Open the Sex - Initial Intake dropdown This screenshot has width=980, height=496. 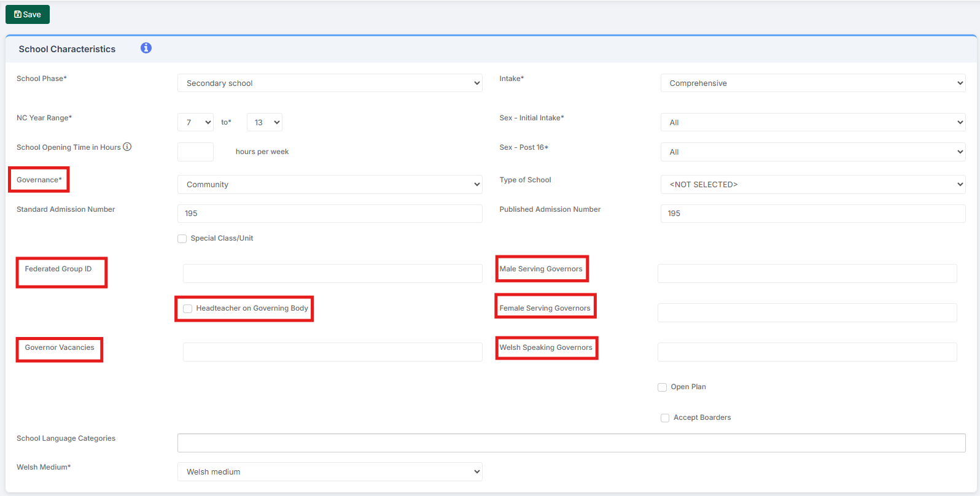pyautogui.click(x=813, y=122)
